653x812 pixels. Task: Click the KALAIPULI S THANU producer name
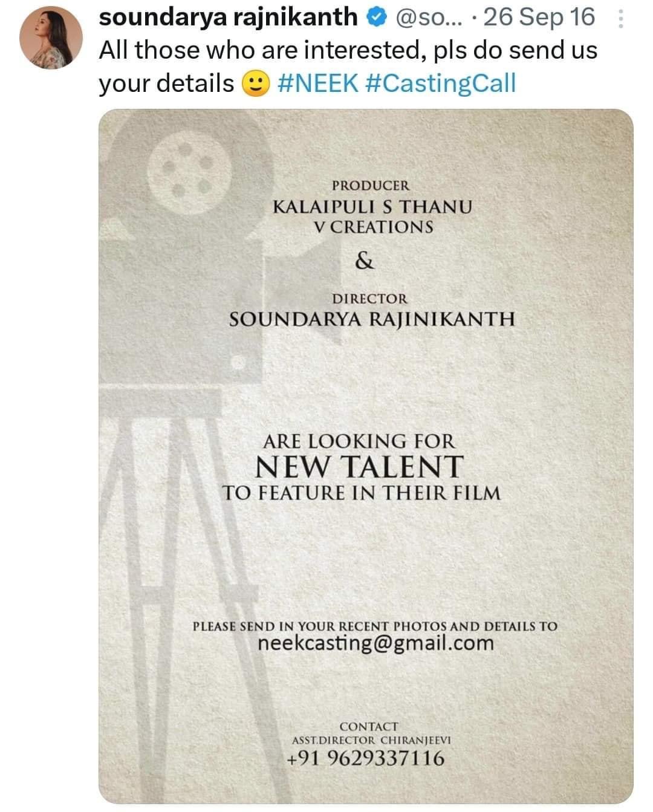[372, 207]
